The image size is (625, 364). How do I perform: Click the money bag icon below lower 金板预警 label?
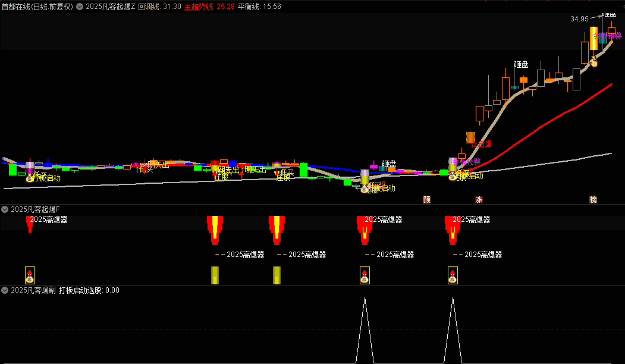(452, 176)
